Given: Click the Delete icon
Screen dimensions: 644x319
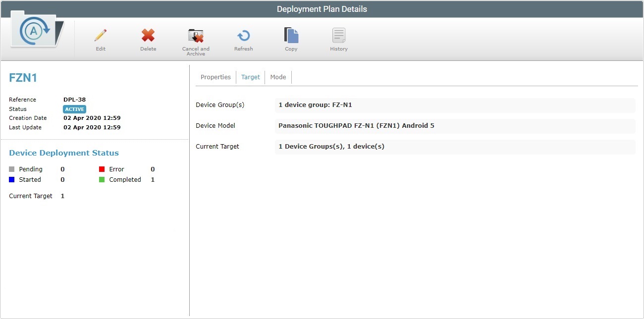Looking at the screenshot, I should coord(148,36).
